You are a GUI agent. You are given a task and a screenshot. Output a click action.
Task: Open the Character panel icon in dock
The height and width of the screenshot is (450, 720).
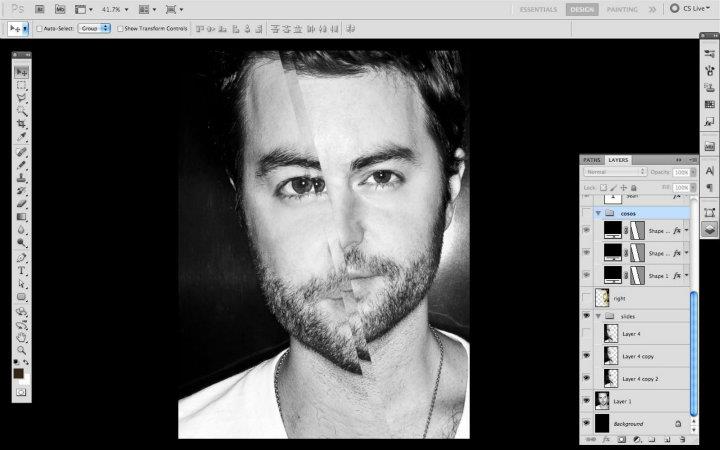[x=709, y=171]
